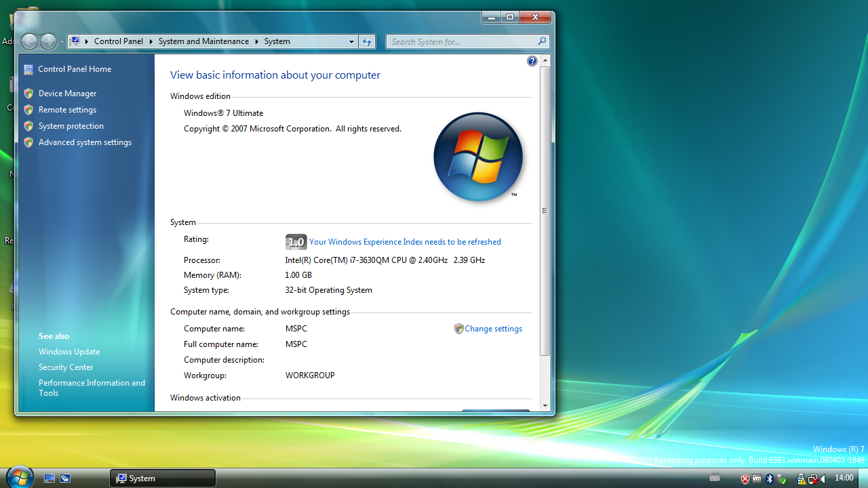Click the vertical scrollbar thumb

pyautogui.click(x=545, y=211)
